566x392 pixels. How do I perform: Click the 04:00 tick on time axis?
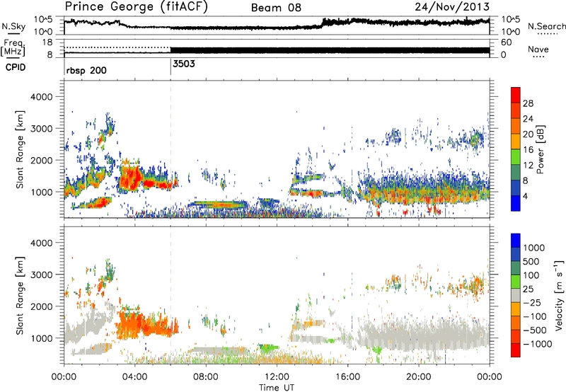tap(134, 376)
